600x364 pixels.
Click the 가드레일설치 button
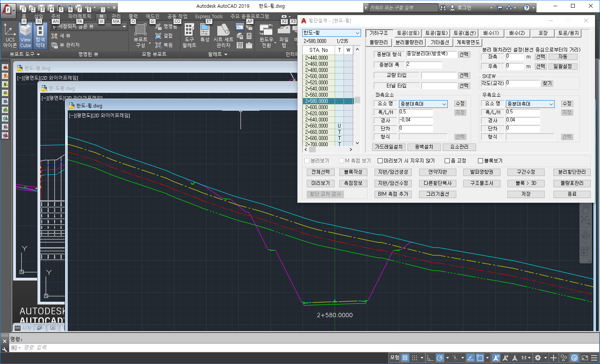coord(389,147)
